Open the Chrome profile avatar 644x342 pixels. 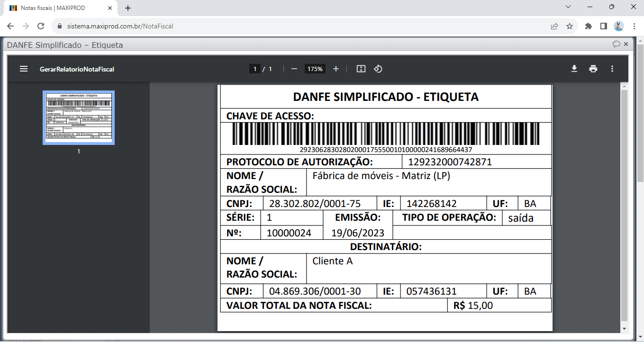[619, 27]
